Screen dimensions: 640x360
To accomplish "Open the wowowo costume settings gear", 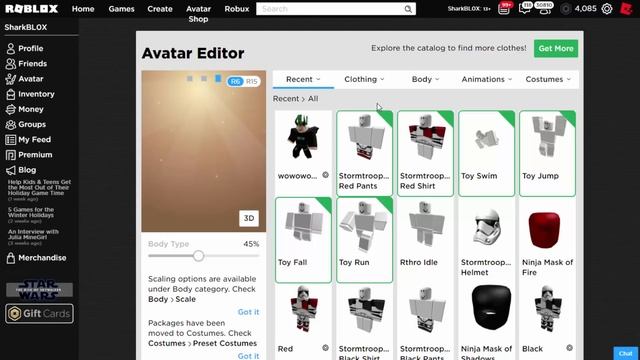I will (325, 175).
